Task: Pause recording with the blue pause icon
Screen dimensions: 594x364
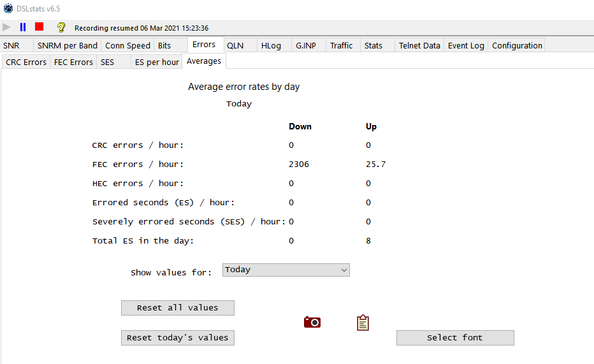Action: point(23,27)
